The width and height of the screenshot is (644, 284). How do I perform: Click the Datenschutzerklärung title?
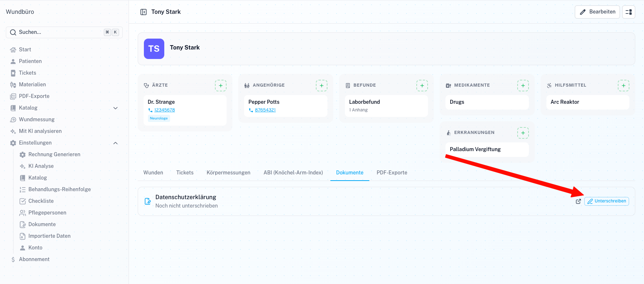point(186,197)
